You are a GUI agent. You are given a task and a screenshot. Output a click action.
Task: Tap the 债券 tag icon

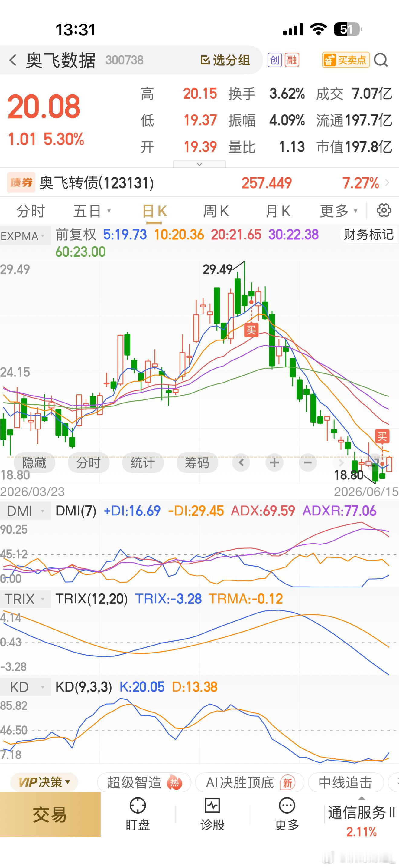click(21, 182)
